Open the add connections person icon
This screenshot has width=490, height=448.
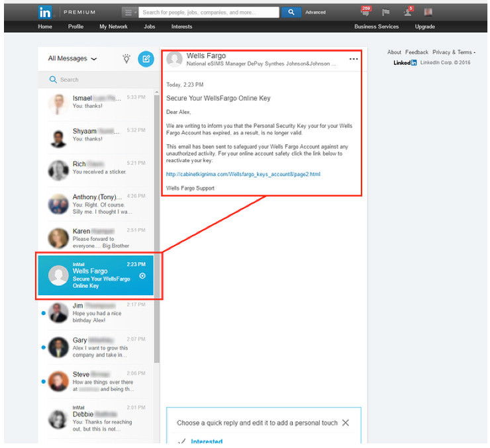click(408, 11)
